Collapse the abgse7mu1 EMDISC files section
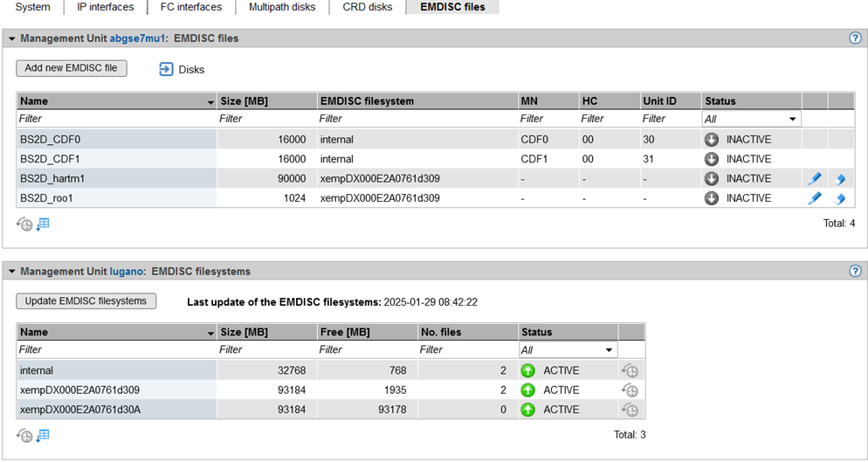Viewport: 868px width, 462px height. (x=11, y=38)
